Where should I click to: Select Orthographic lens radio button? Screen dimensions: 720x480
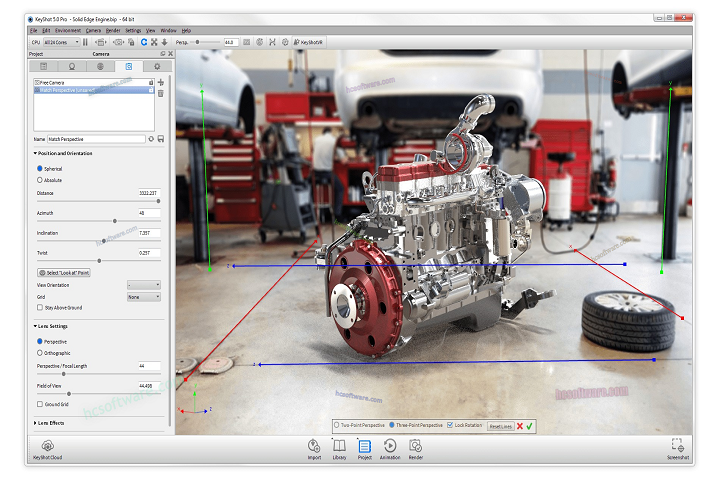pyautogui.click(x=39, y=353)
